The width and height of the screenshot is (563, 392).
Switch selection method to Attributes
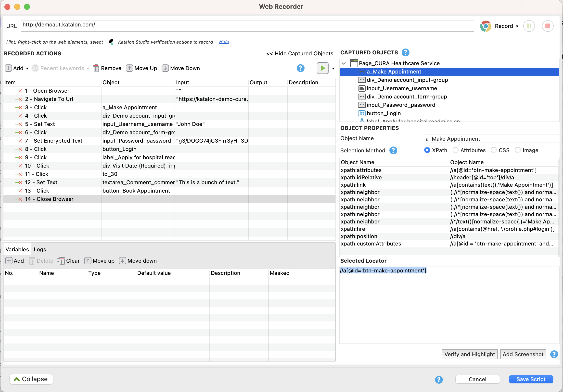456,150
